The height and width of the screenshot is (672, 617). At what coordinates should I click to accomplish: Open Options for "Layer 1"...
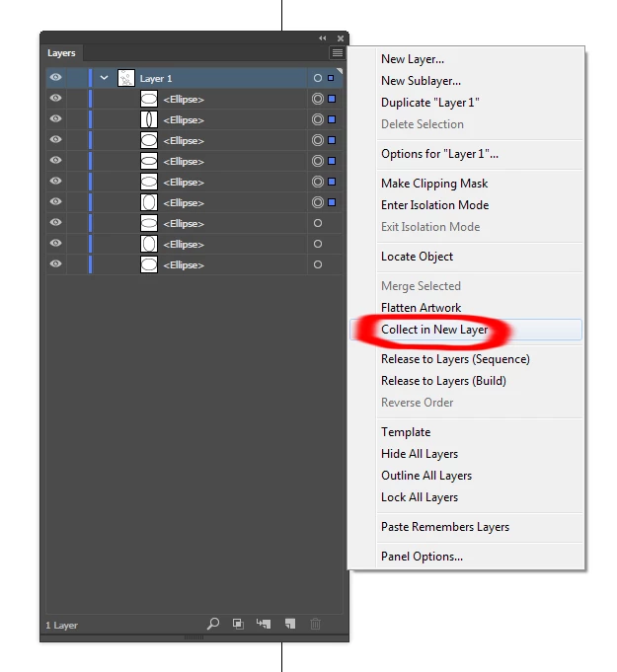click(x=439, y=154)
